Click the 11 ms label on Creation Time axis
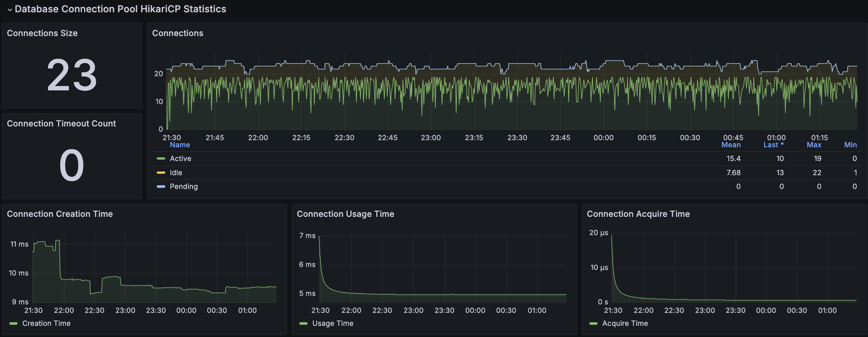 coord(19,244)
